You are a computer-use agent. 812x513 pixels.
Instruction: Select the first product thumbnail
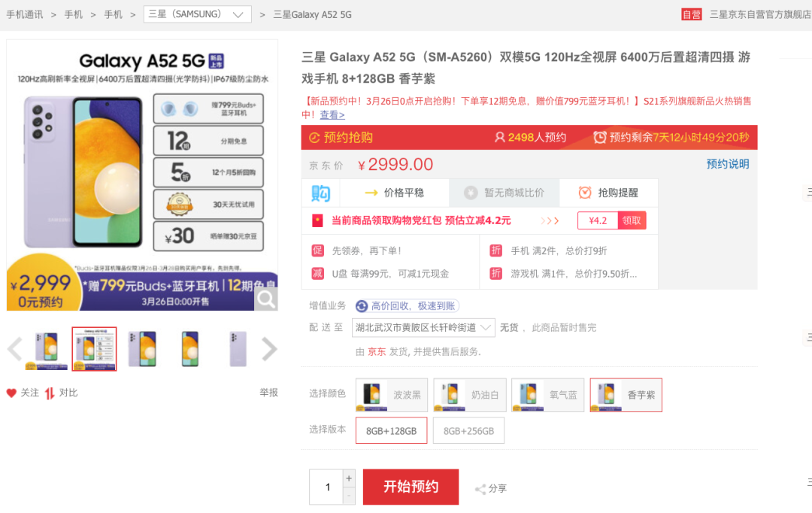[x=47, y=349]
